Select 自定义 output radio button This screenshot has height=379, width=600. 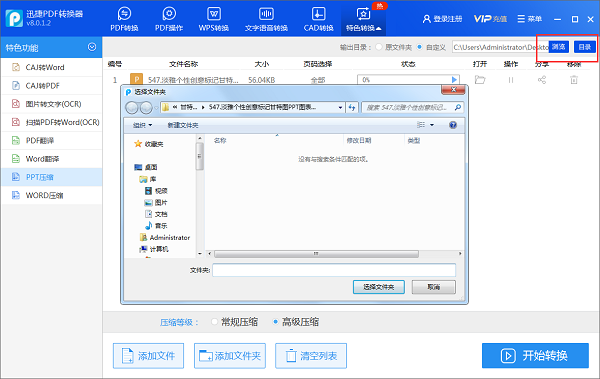420,47
